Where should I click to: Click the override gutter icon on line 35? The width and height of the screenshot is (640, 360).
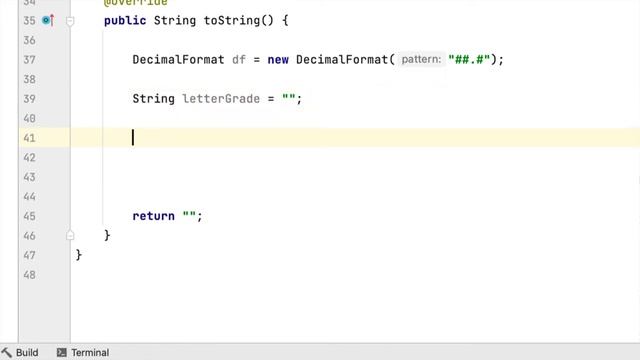48,20
